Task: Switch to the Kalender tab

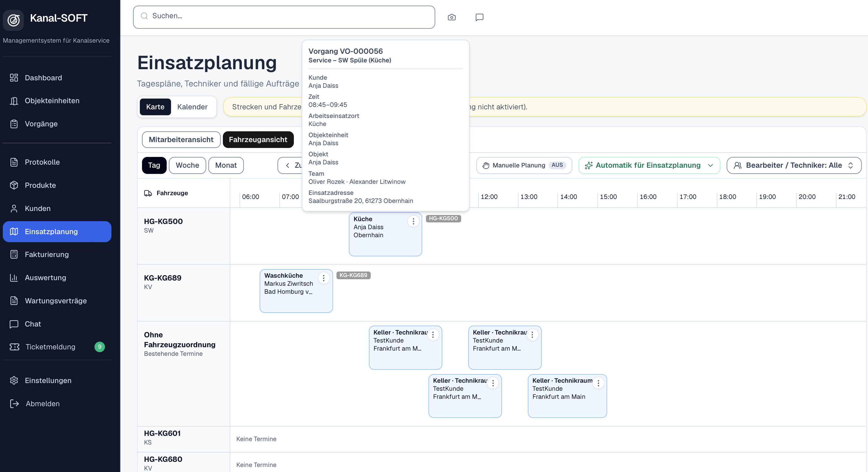Action: 192,107
